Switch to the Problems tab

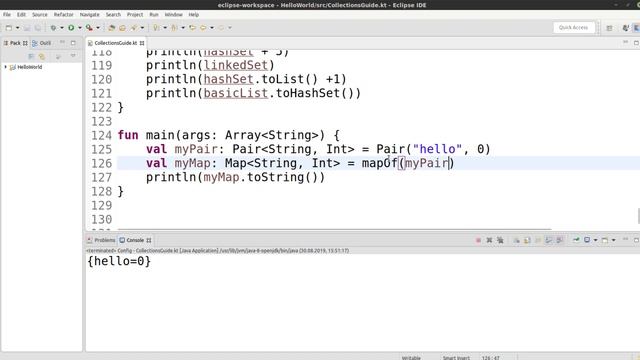tap(101, 240)
